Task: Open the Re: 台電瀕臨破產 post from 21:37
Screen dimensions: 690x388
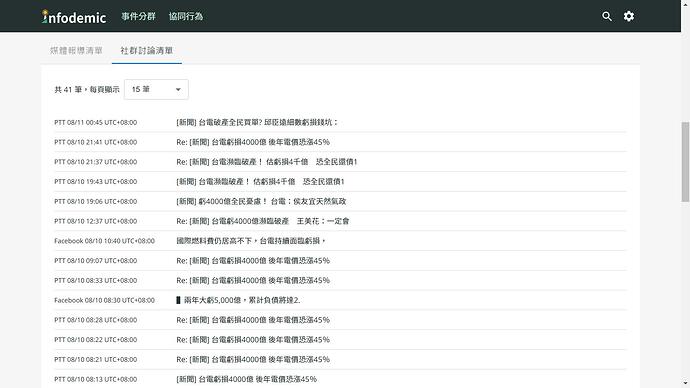Action: [x=267, y=162]
